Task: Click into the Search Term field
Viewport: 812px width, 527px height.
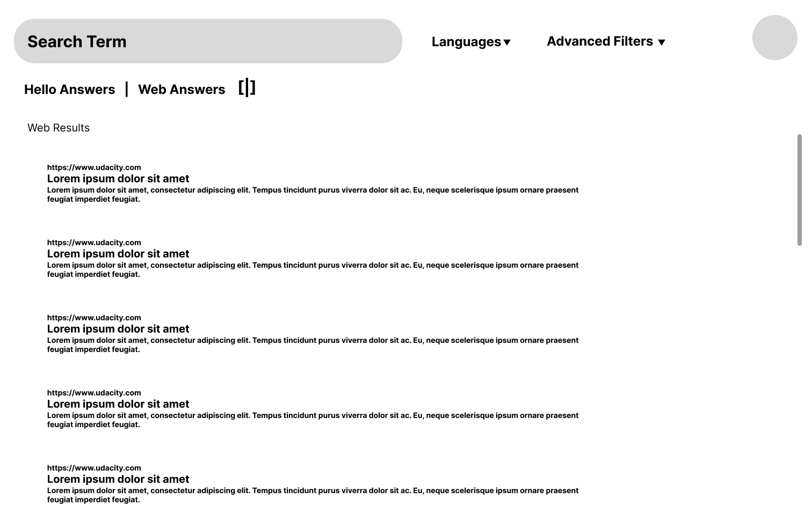Action: (208, 41)
